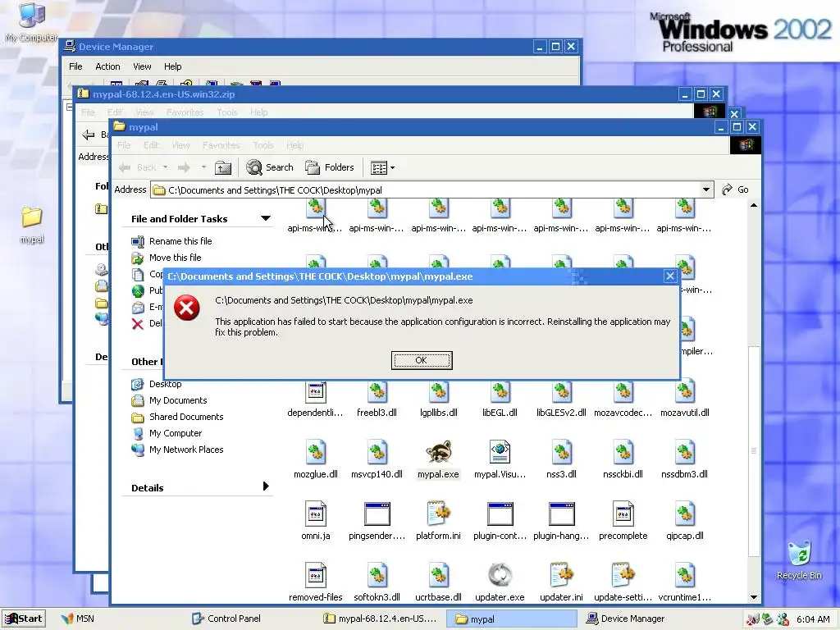840x630 pixels.
Task: Select the ucrtbase.dll file icon
Action: [438, 575]
